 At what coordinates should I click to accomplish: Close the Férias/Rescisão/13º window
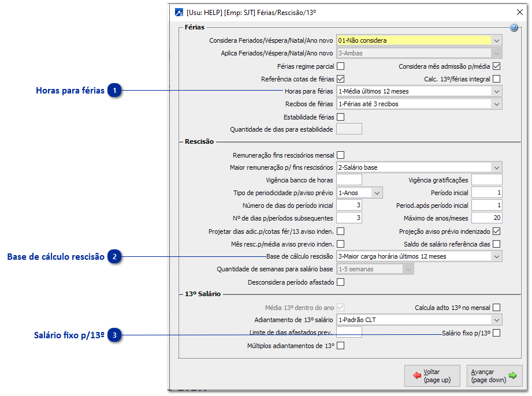tap(519, 12)
